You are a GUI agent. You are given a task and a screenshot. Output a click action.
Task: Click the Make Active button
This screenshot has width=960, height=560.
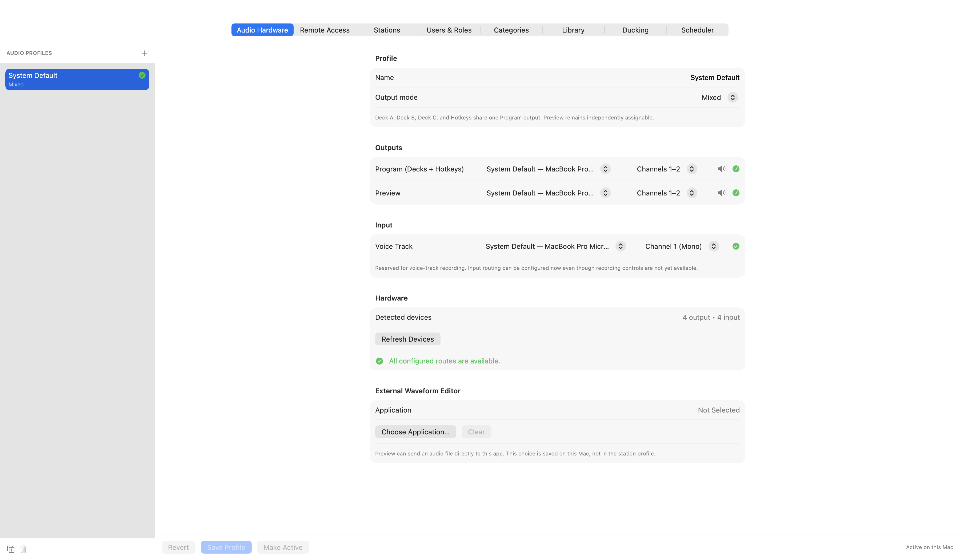tap(283, 547)
